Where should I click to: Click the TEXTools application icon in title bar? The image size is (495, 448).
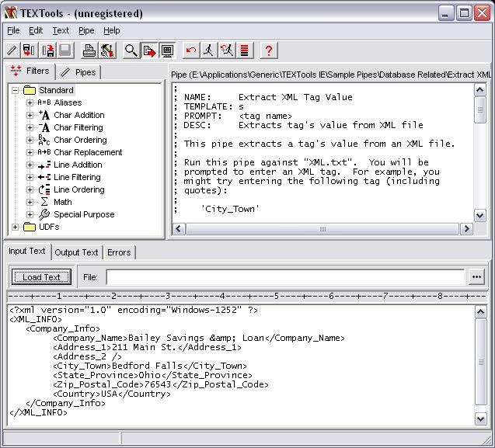tap(10, 13)
